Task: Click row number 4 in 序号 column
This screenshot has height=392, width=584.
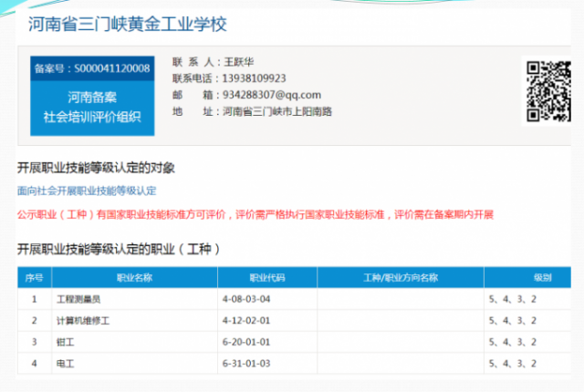Action: click(x=35, y=364)
